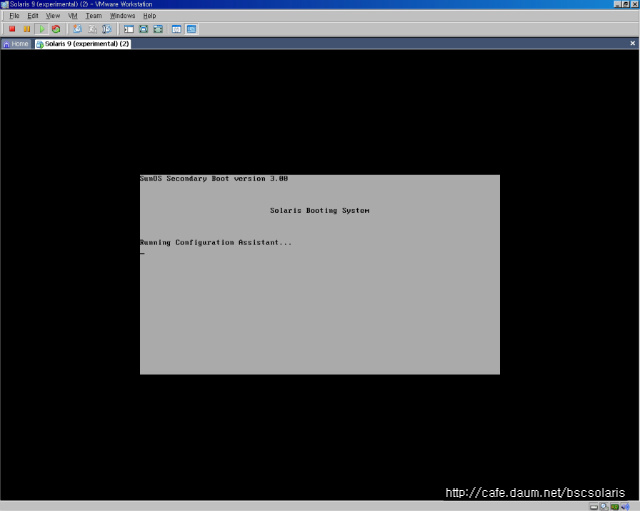Viewport: 640px width, 511px height.
Task: Close the VMware Workstation window
Action: [x=635, y=4]
